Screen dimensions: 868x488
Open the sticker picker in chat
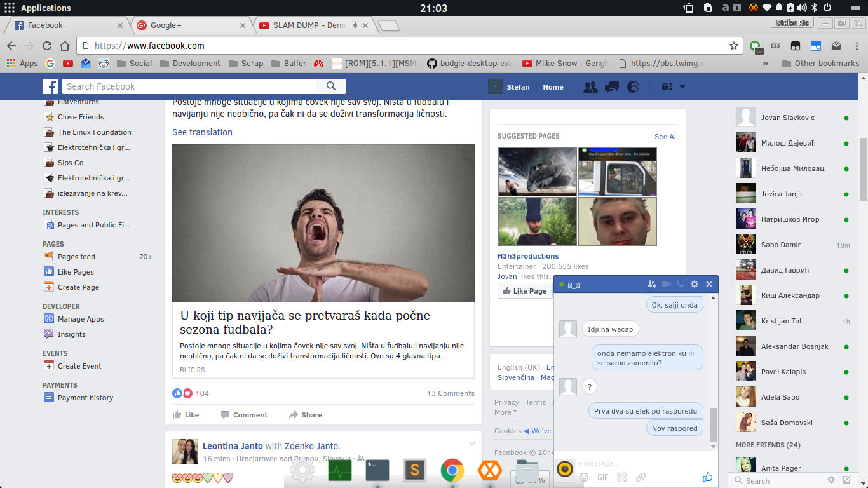[622, 477]
